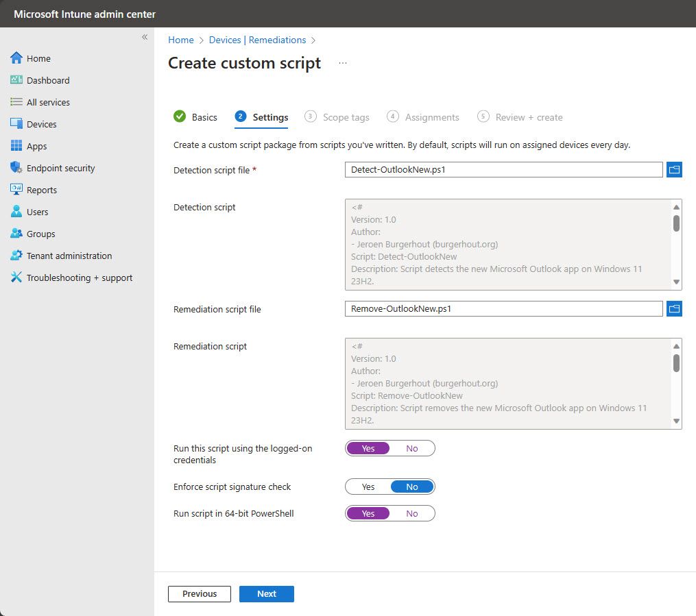Screen dimensions: 696x616
Task: Go to the Scope tags step
Action: pyautogui.click(x=337, y=117)
